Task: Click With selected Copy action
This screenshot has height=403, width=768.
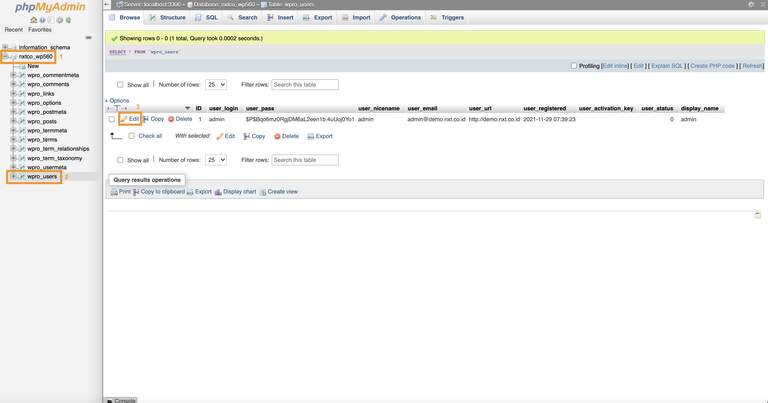Action: (x=254, y=136)
